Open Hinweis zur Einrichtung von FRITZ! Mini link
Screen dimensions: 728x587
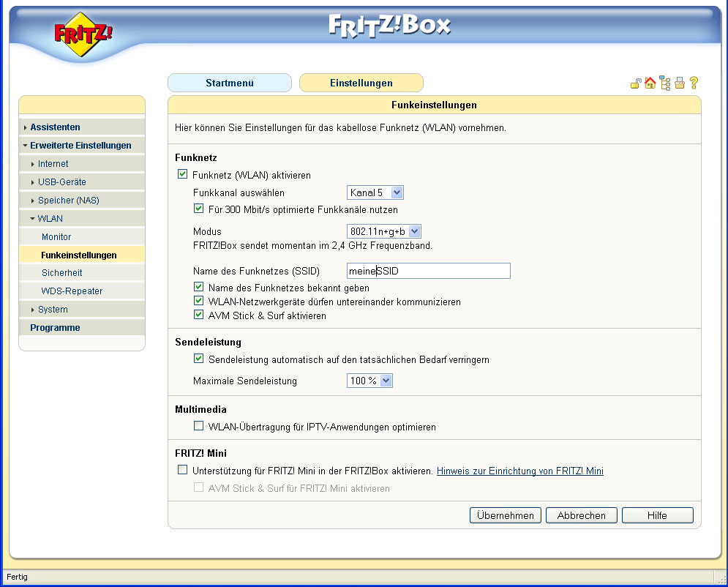[520, 471]
